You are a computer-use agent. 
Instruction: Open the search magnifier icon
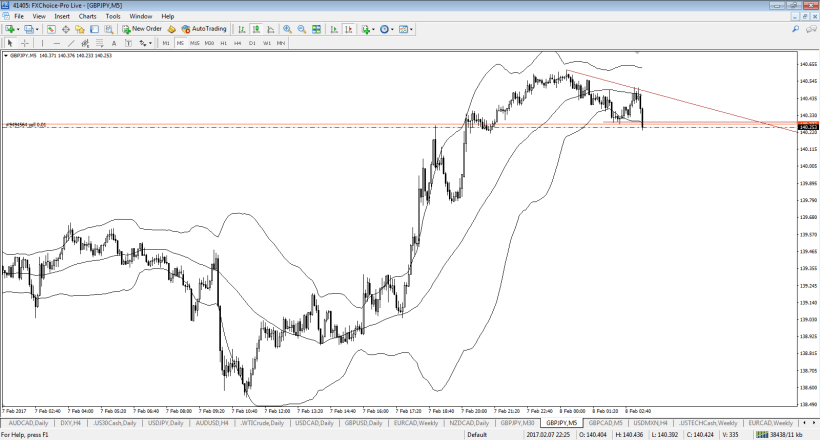click(795, 29)
